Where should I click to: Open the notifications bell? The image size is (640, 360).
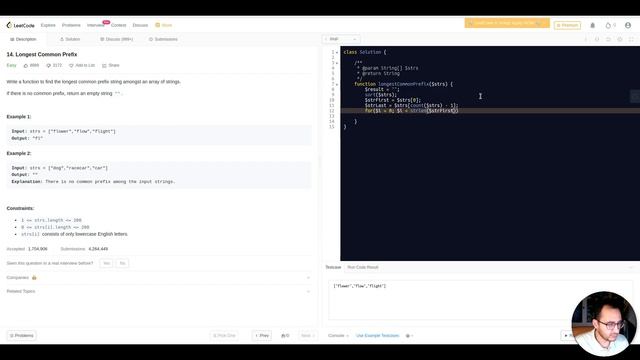click(x=593, y=25)
